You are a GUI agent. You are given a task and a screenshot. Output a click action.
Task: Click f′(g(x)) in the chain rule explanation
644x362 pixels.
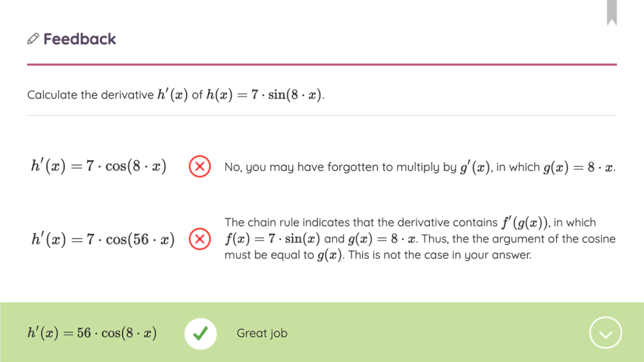click(525, 223)
